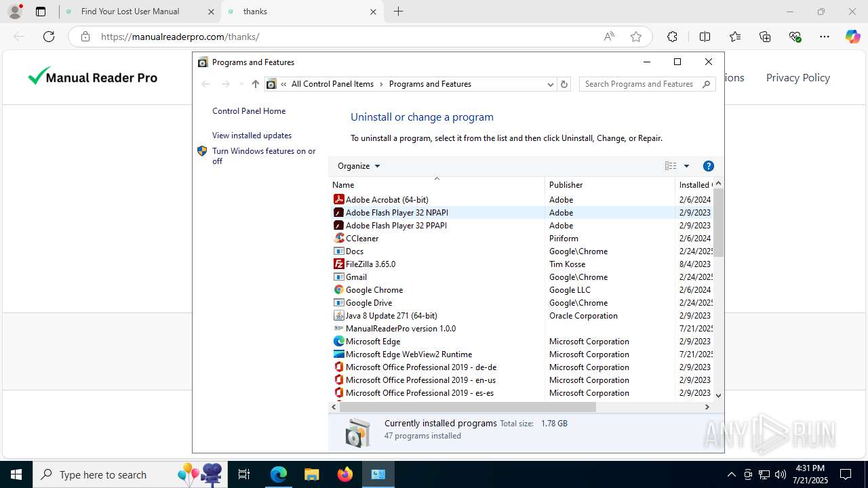The height and width of the screenshot is (488, 868).
Task: Open the Organize dropdown menu
Action: [359, 166]
